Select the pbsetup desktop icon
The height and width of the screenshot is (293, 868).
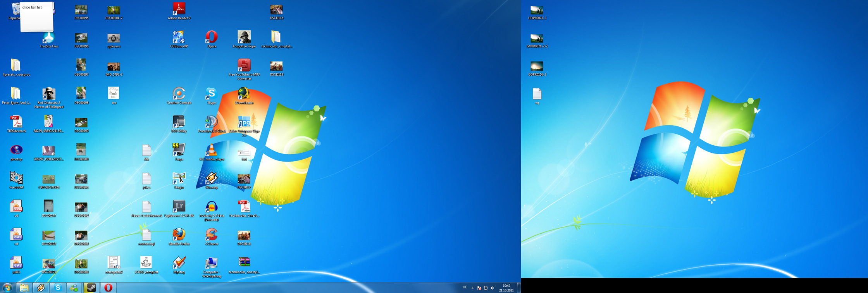pyautogui.click(x=16, y=152)
